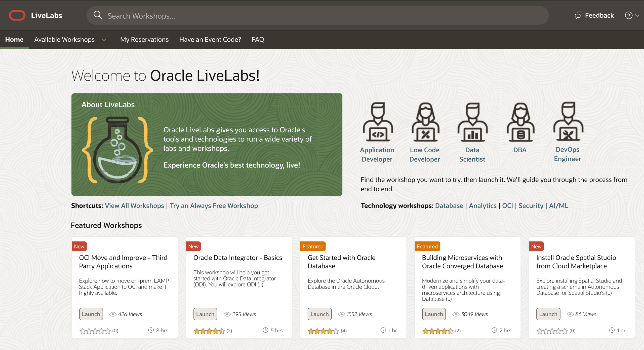This screenshot has width=644, height=350.
Task: Click Featured badge on Get Started card
Action: click(x=313, y=246)
